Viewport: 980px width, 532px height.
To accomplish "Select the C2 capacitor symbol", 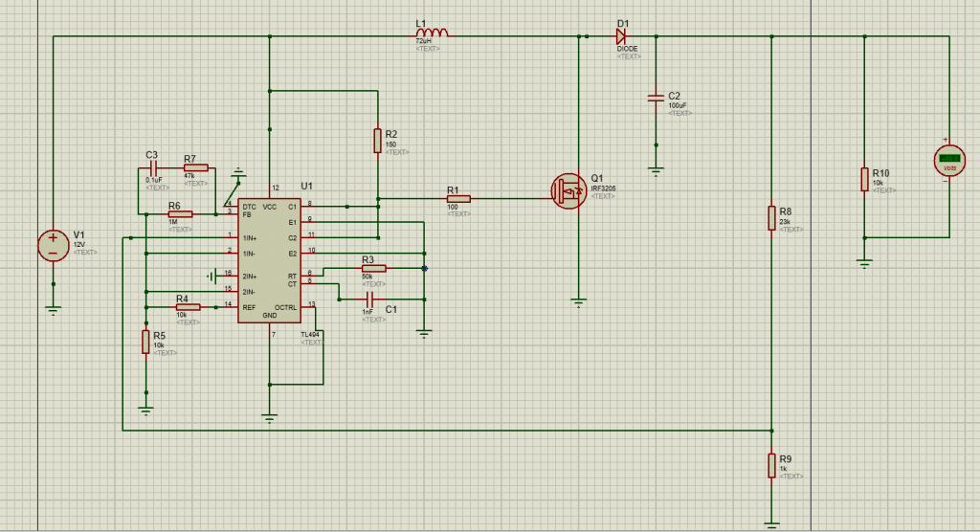I will (x=656, y=98).
